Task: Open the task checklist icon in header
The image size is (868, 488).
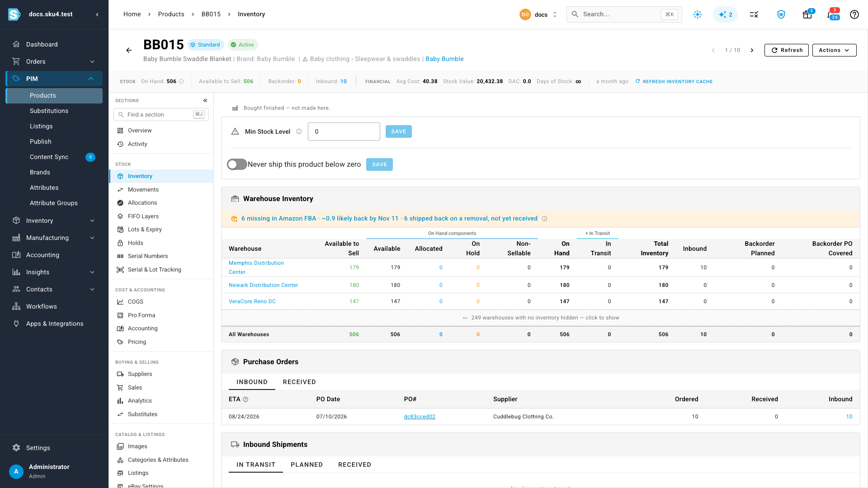Action: coord(754,14)
